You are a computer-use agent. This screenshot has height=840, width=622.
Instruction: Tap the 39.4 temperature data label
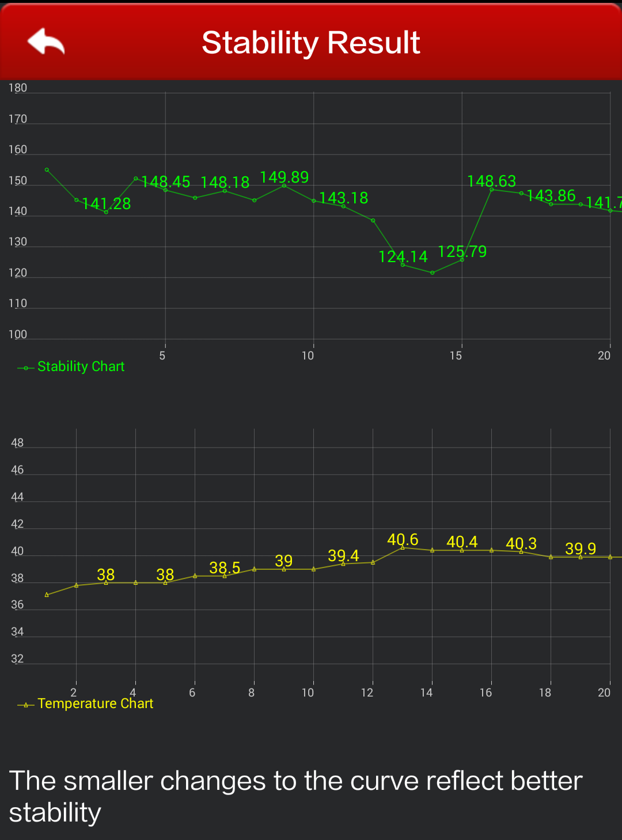pyautogui.click(x=343, y=556)
